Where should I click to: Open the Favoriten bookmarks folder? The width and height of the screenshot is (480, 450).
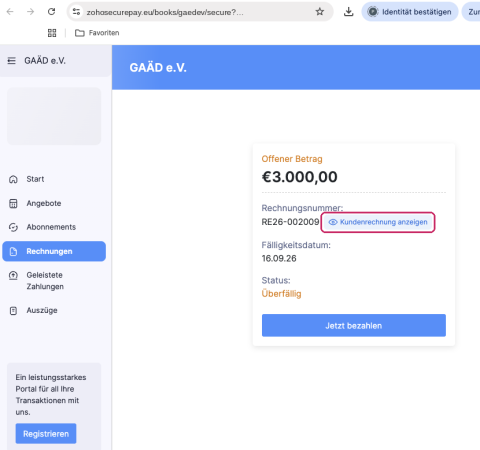point(97,33)
